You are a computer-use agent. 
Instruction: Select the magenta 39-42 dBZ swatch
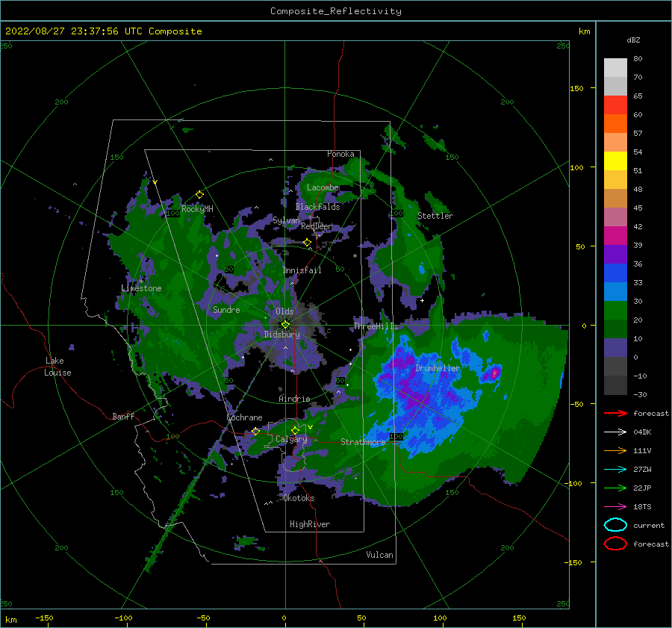[615, 235]
